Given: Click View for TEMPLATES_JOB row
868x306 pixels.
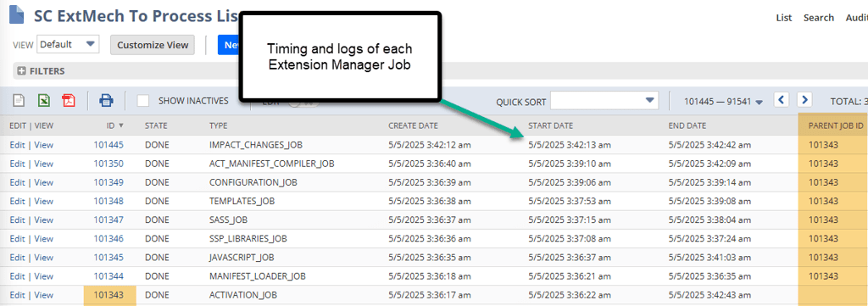Looking at the screenshot, I should (44, 201).
